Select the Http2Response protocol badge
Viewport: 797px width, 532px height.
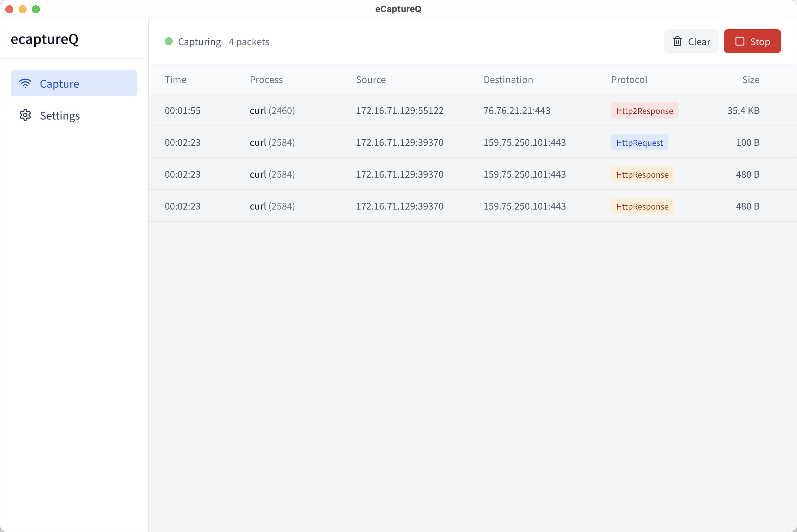click(x=644, y=111)
